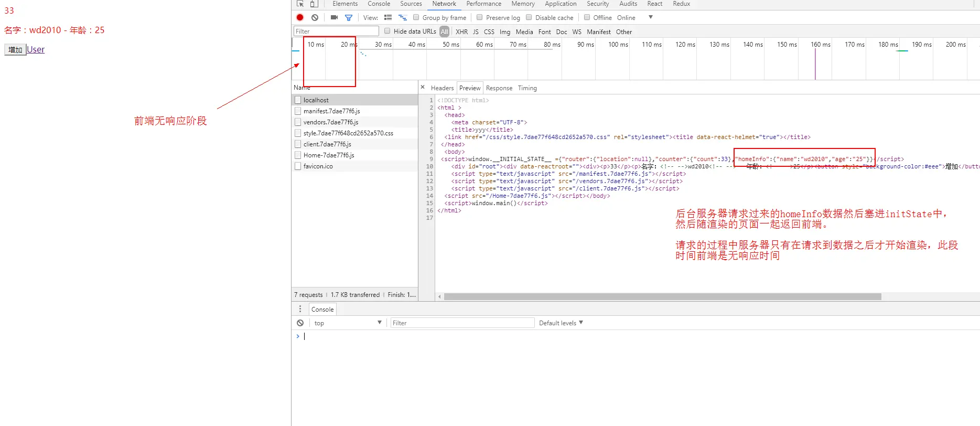Check the Disable cache option

tap(529, 17)
